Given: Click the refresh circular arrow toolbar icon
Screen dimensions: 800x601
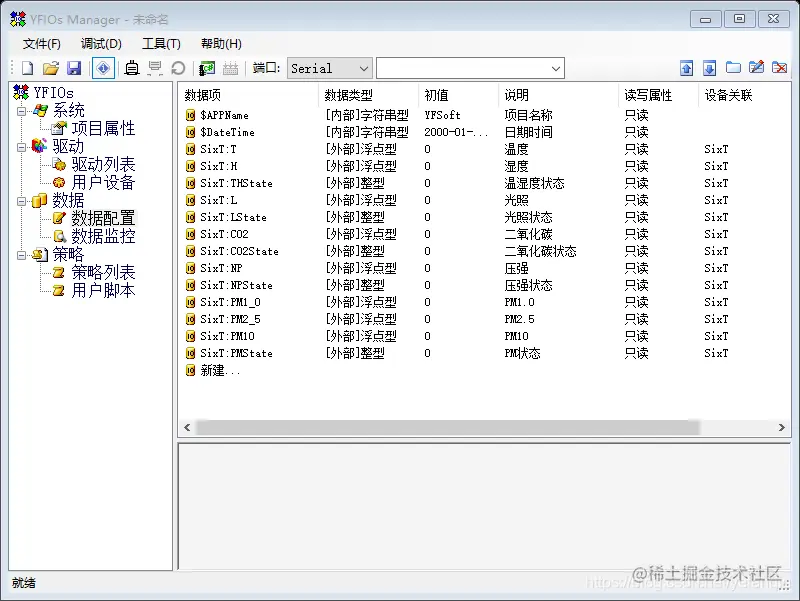Looking at the screenshot, I should (178, 68).
